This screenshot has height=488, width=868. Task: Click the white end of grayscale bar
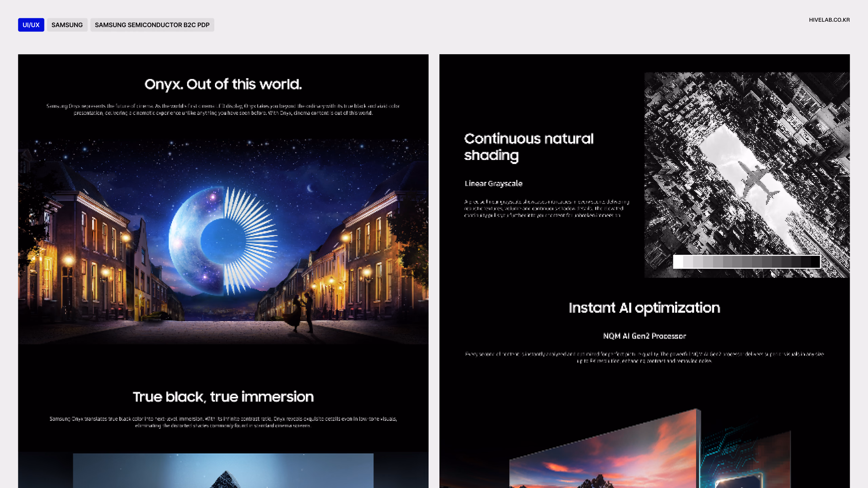click(678, 262)
